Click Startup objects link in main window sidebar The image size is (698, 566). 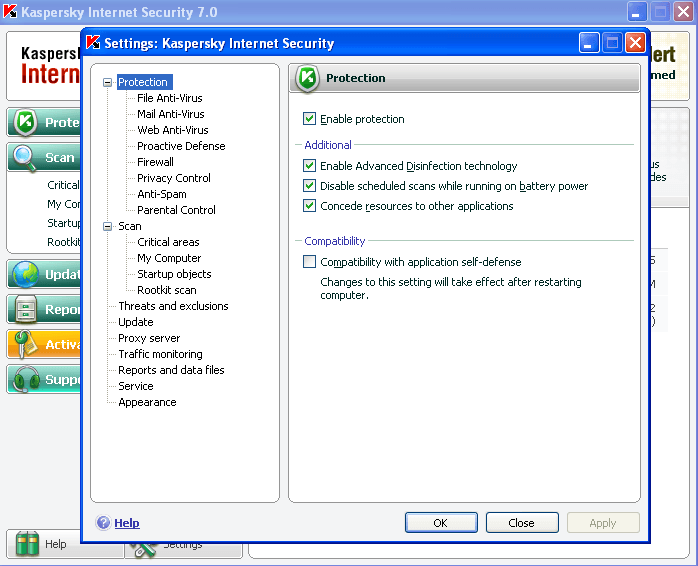pyautogui.click(x=64, y=223)
